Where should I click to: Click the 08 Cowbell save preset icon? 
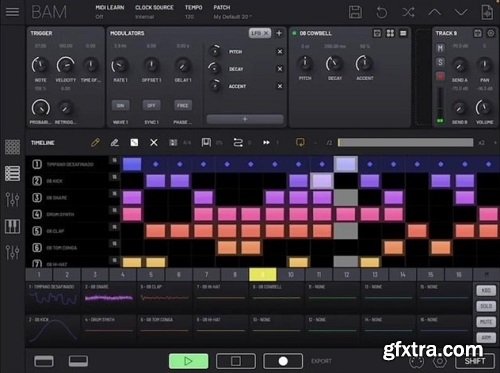(377, 33)
